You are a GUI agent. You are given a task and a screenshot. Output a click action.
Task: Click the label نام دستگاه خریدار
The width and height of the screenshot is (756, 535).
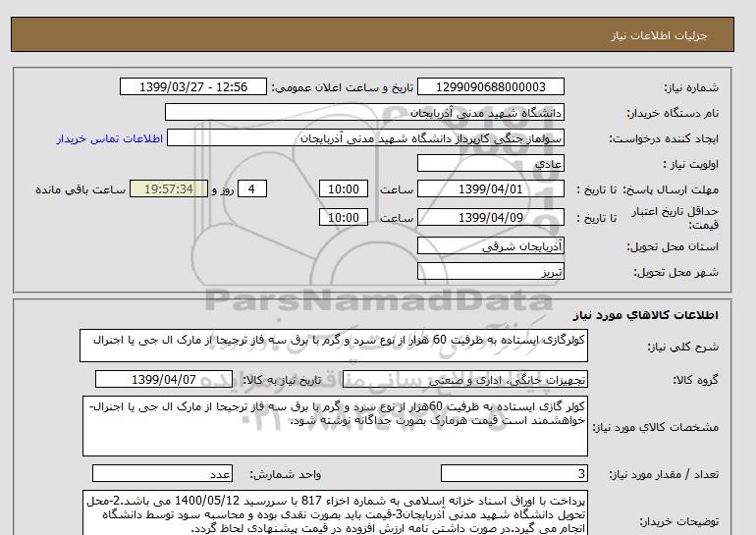point(673,113)
